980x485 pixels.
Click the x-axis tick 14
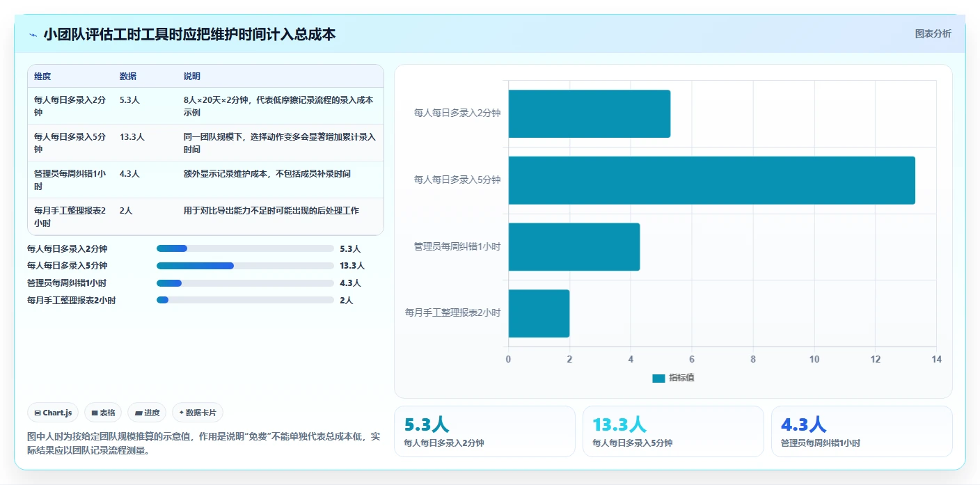(x=937, y=359)
